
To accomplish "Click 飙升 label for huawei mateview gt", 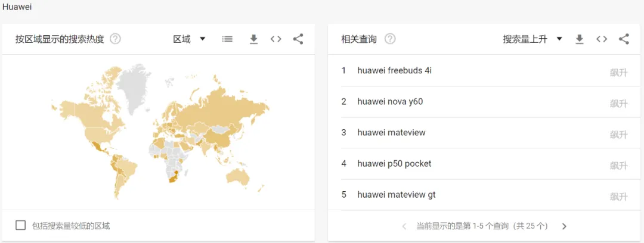I will point(619,197).
